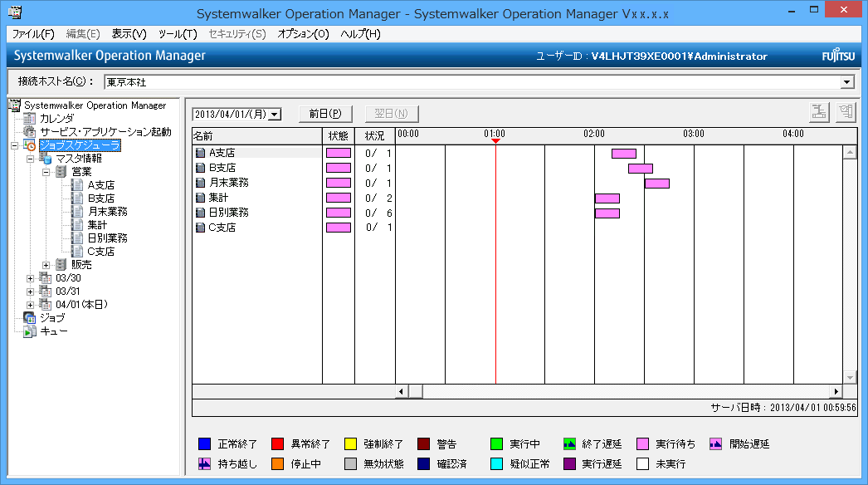
Task: Click the rightmost schedule toolbar icon
Action: (846, 112)
